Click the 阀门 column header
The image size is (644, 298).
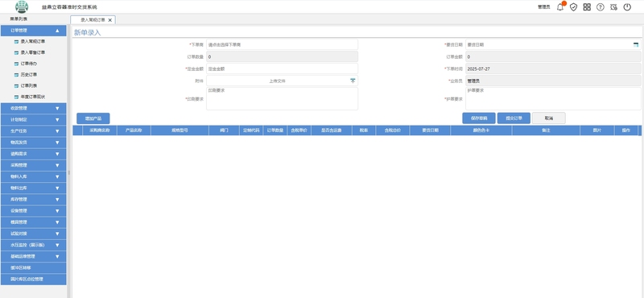click(x=224, y=130)
